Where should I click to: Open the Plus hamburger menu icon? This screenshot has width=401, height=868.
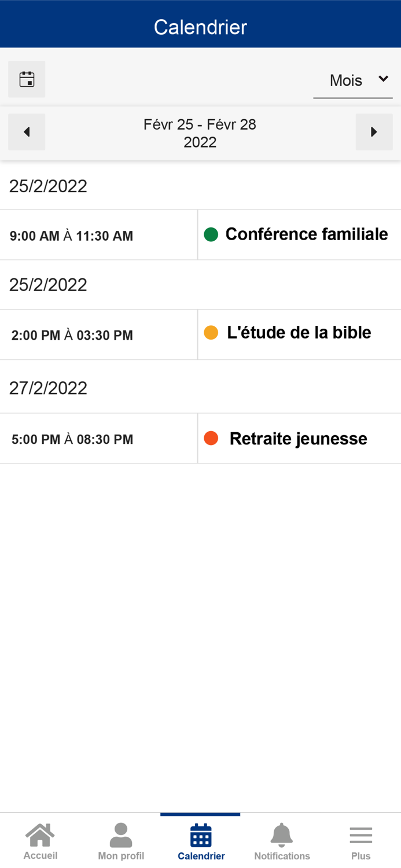click(x=360, y=833)
